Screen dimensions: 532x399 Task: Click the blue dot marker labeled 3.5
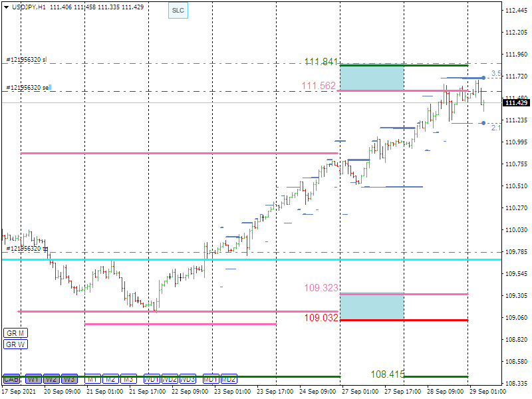point(483,78)
